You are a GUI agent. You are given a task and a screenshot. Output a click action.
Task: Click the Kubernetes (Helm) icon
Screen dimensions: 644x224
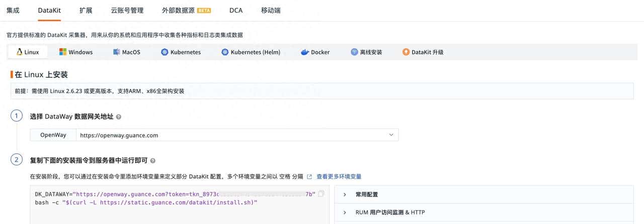225,52
